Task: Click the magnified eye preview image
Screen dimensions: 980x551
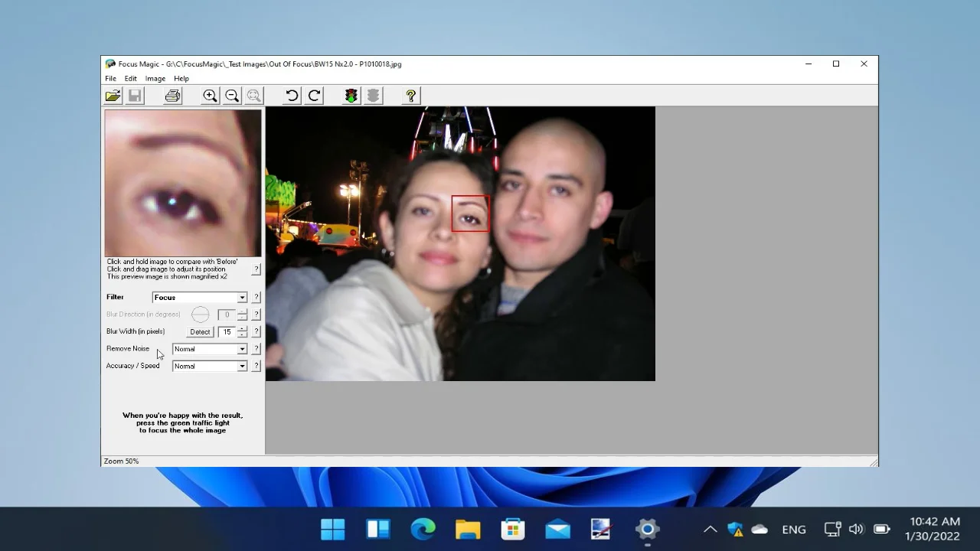Action: [x=183, y=184]
